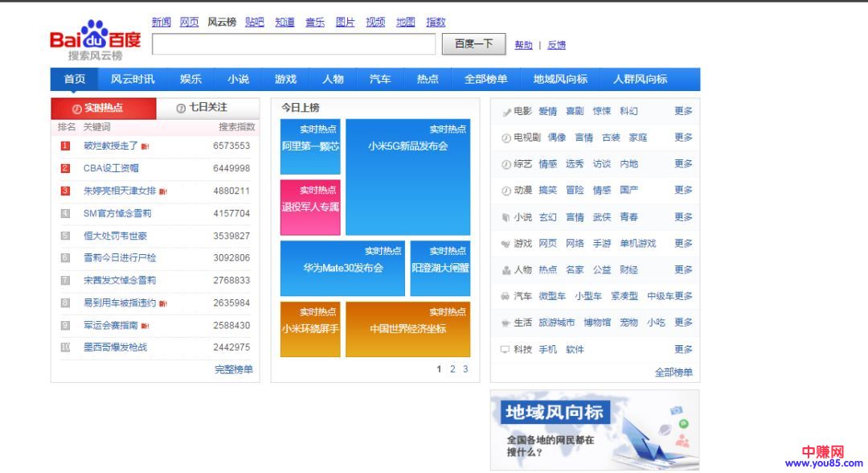The width and height of the screenshot is (868, 473).
Task: Expand 更多 in the 综艺 row
Action: [x=683, y=164]
